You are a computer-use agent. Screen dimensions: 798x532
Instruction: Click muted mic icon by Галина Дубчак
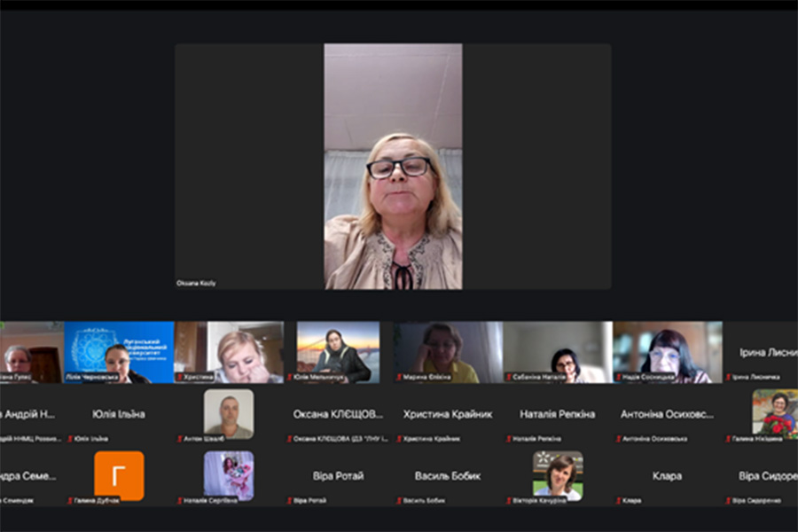click(x=70, y=501)
